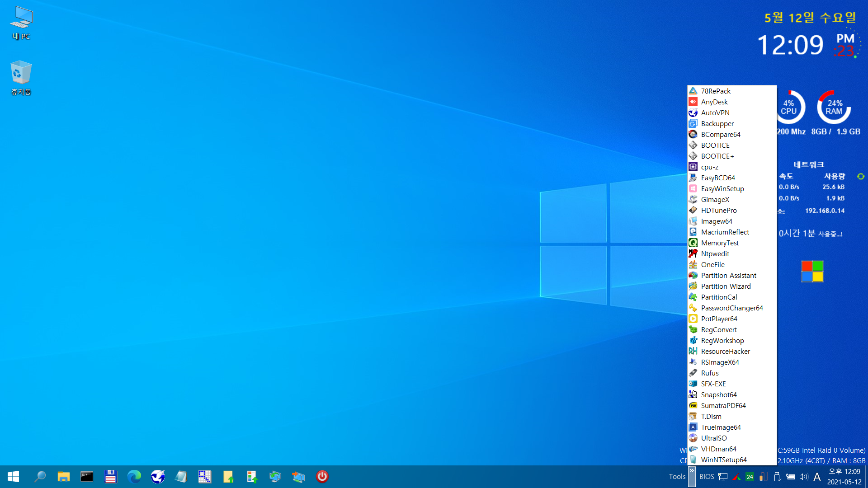Launch 78RePack from the Tools list
Image resolution: width=868 pixels, height=488 pixels.
coord(732,91)
